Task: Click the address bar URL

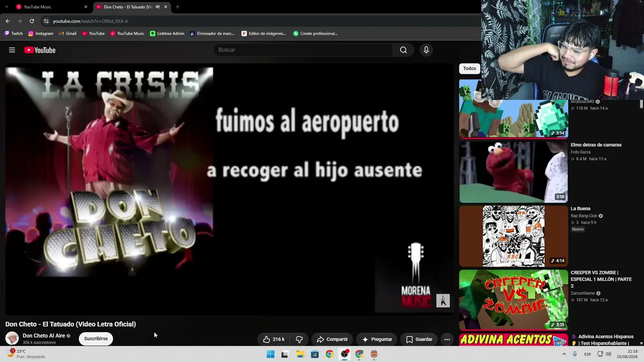Action: [91, 21]
